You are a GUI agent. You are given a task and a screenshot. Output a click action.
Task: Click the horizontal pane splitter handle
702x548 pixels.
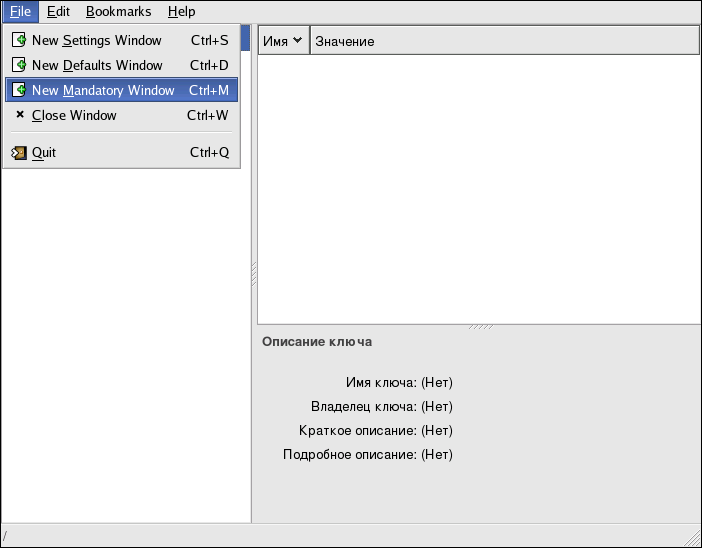point(479,327)
